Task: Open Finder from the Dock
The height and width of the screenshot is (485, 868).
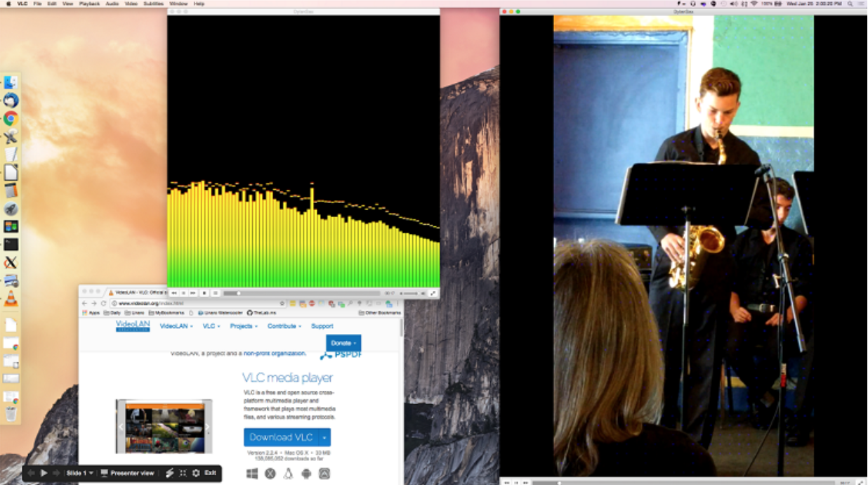Action: coord(11,82)
